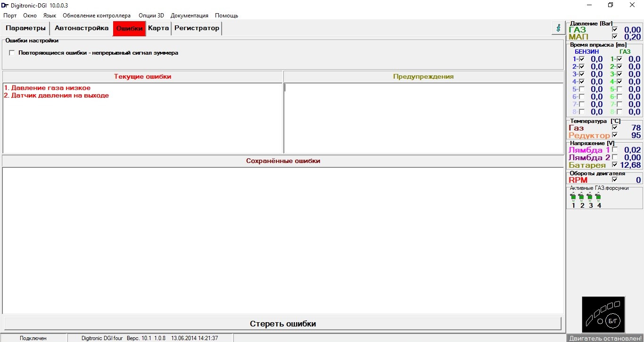Viewport: 644px width, 342px height.
Task: Switch to the Автонастройка tab
Action: [82, 28]
